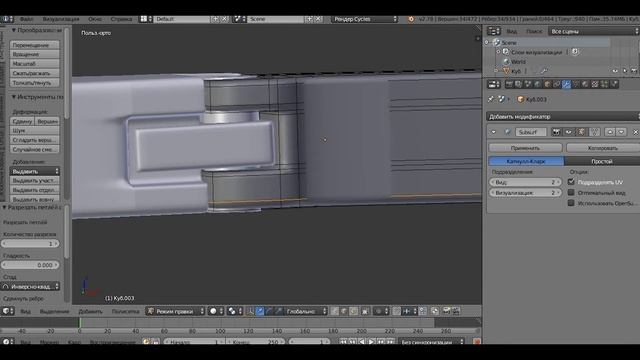Open Глобально orientation dropdown
The image size is (640, 360).
point(306,311)
